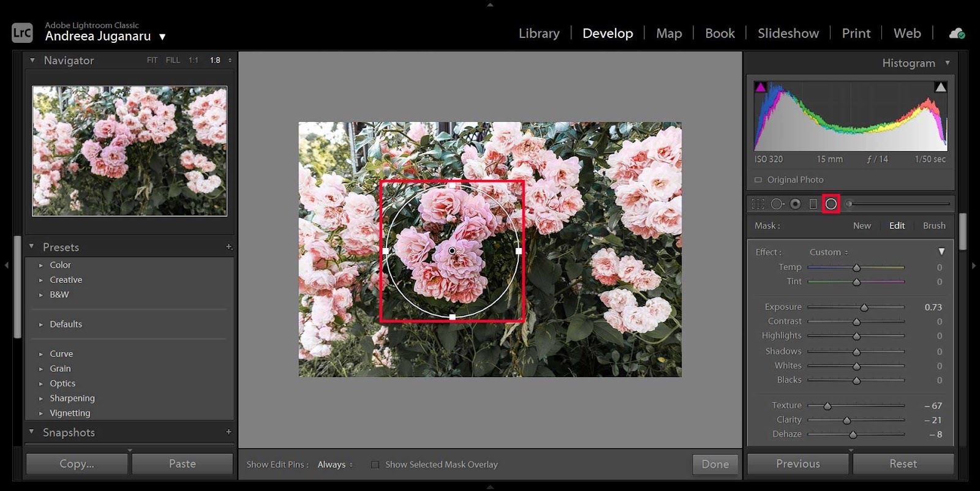Click the cloud sync status icon

click(957, 34)
